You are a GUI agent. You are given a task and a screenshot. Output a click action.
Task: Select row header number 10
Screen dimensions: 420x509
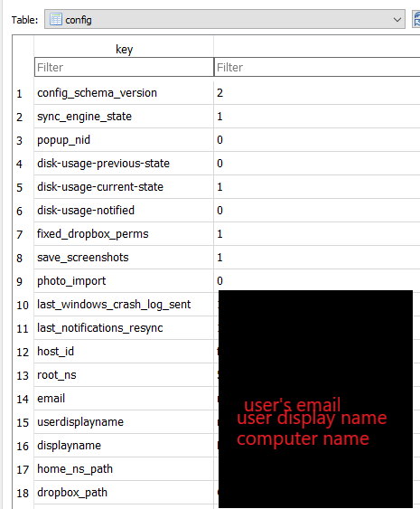23,305
